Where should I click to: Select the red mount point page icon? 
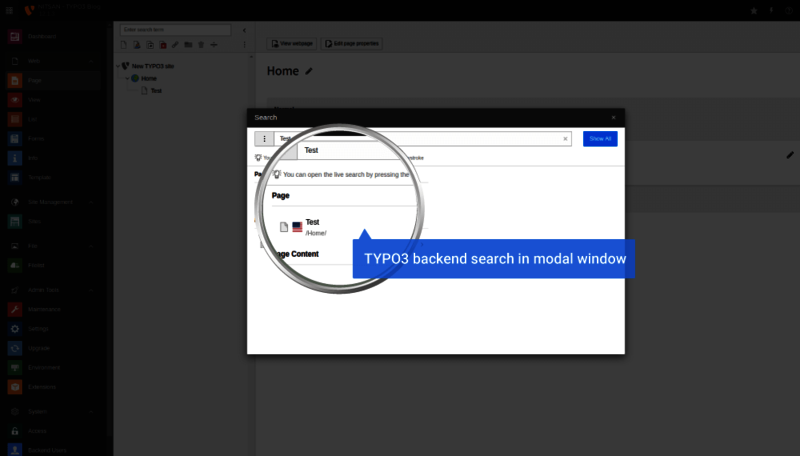[x=163, y=45]
